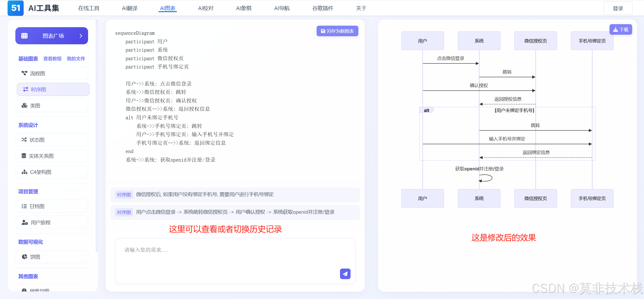This screenshot has height=299, width=644.
Task: Click the flowchart icon beside 流程图
Action: (x=24, y=73)
